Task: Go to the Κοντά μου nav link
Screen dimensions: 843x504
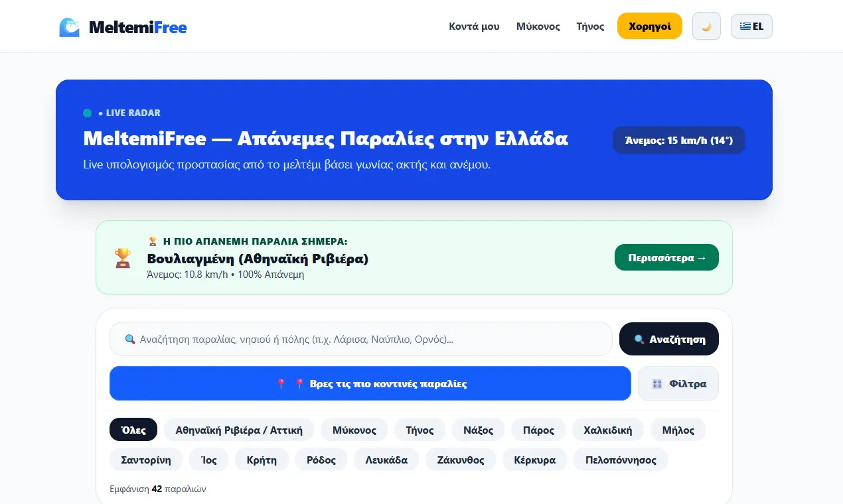Action: coord(474,27)
